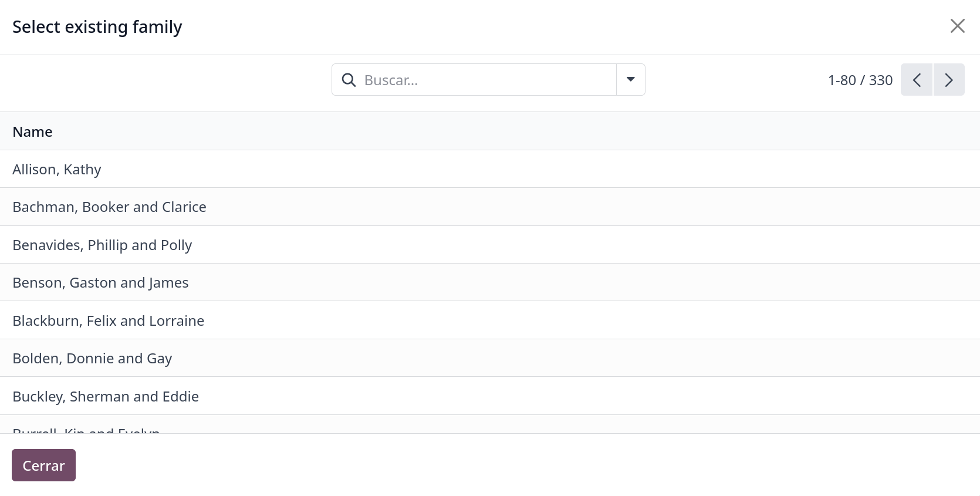Pick Benavides, Phillip and Polly family
980x496 pixels.
coord(102,245)
